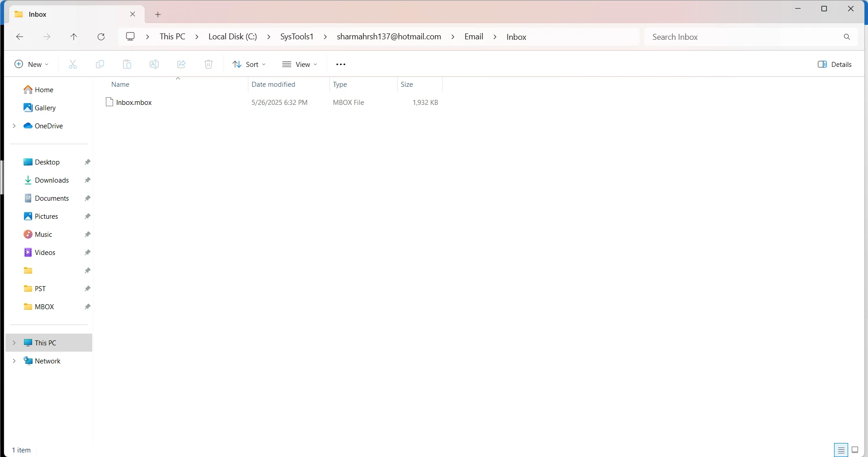Screen dimensions: 868x457
Task: Expand the This PC tree node
Action: pos(14,343)
